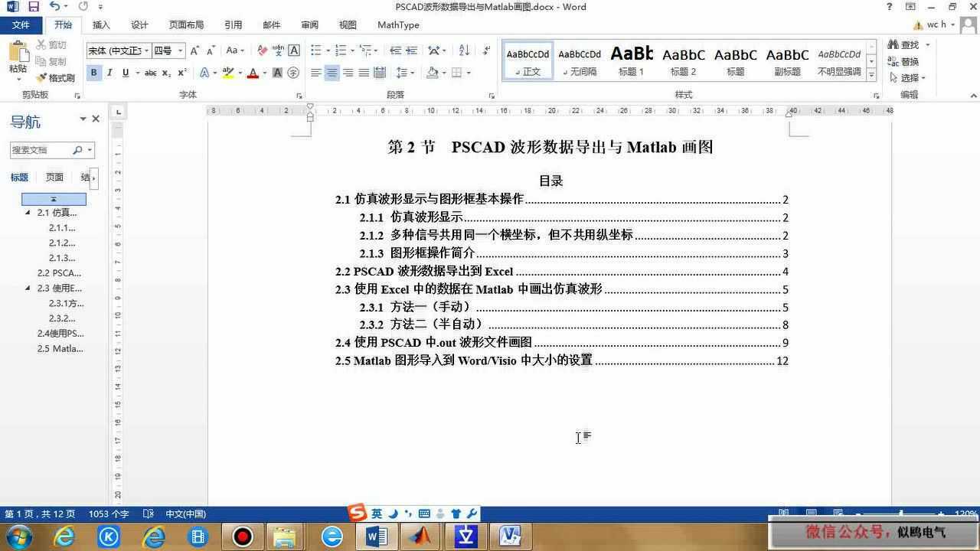Switch to the Design (设计) tab

[x=139, y=25]
